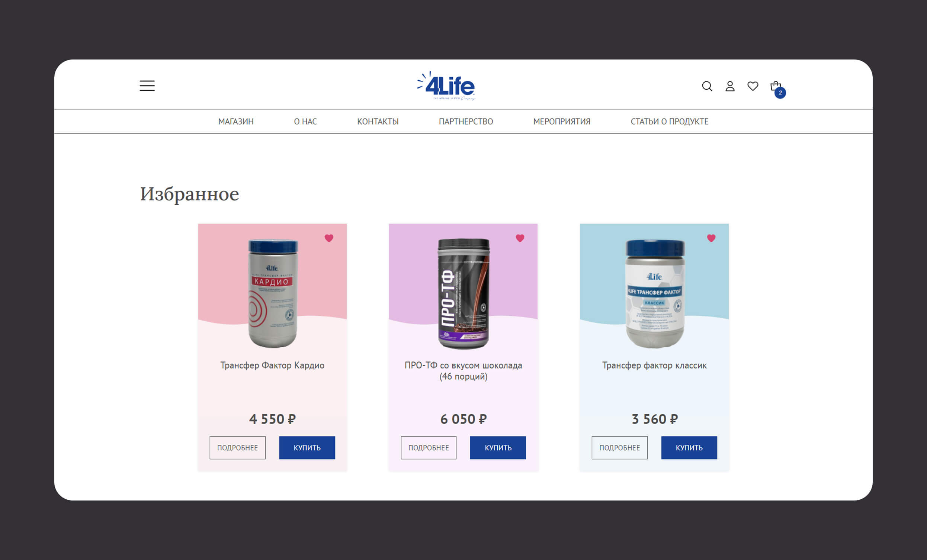The height and width of the screenshot is (560, 927).
Task: Click the cart badge showing 2
Action: click(780, 93)
